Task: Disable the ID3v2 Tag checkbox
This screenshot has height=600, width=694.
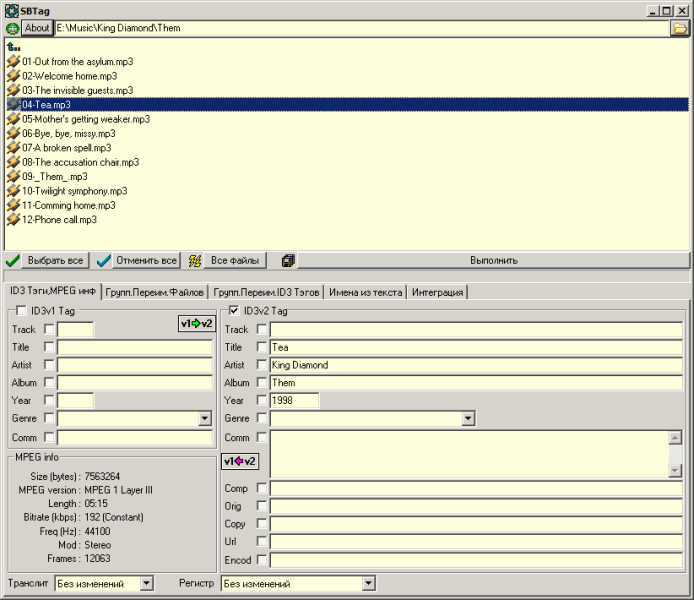Action: 234,311
